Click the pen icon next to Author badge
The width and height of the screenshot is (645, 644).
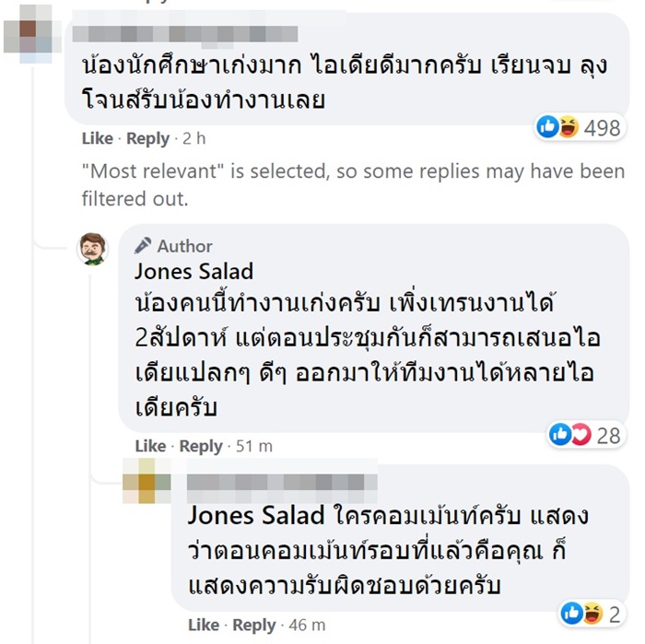click(x=143, y=246)
